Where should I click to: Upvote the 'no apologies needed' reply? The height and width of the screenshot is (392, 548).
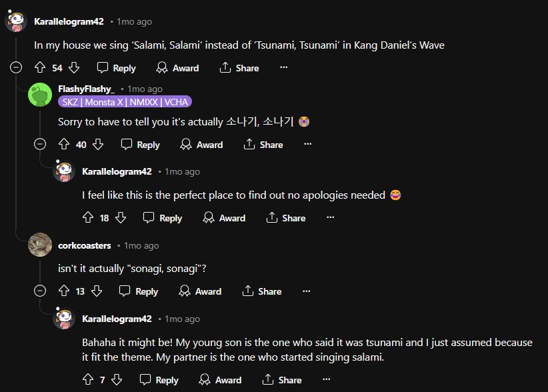[x=88, y=217]
